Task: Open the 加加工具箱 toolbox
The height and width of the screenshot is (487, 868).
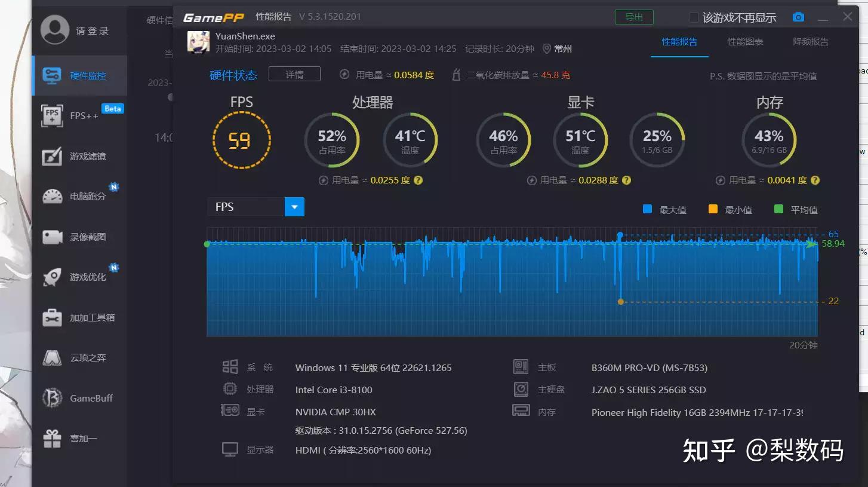Action: tap(79, 317)
